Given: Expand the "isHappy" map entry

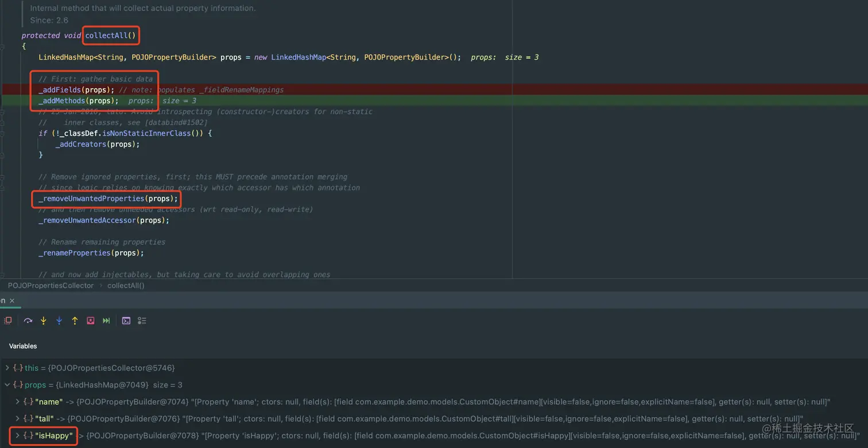Looking at the screenshot, I should (17, 436).
